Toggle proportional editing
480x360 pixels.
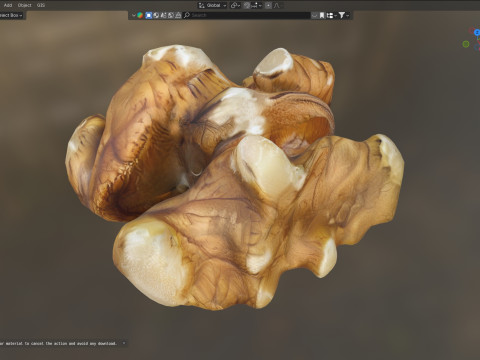pos(268,5)
